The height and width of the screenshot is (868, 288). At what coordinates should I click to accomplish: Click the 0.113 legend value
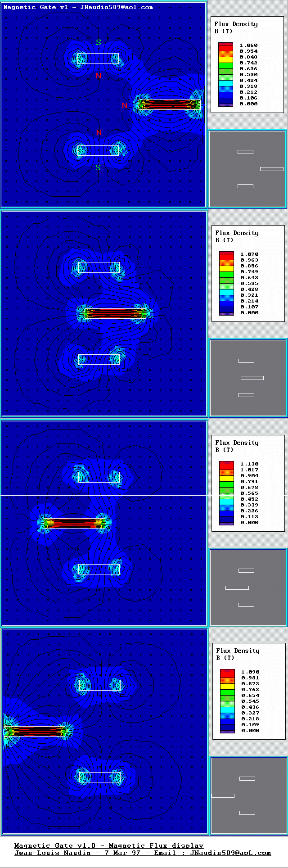tap(249, 517)
